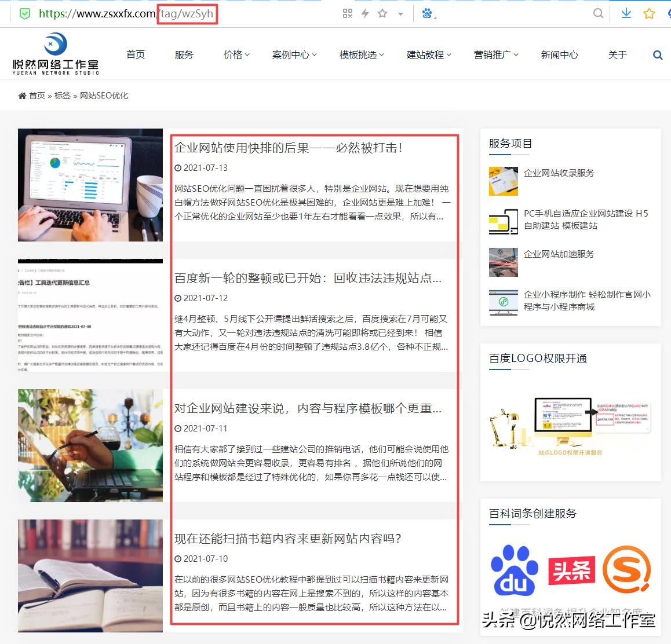This screenshot has width=671, height=644.
Task: Click 企业网站收录服务 sidebar link
Action: click(559, 173)
